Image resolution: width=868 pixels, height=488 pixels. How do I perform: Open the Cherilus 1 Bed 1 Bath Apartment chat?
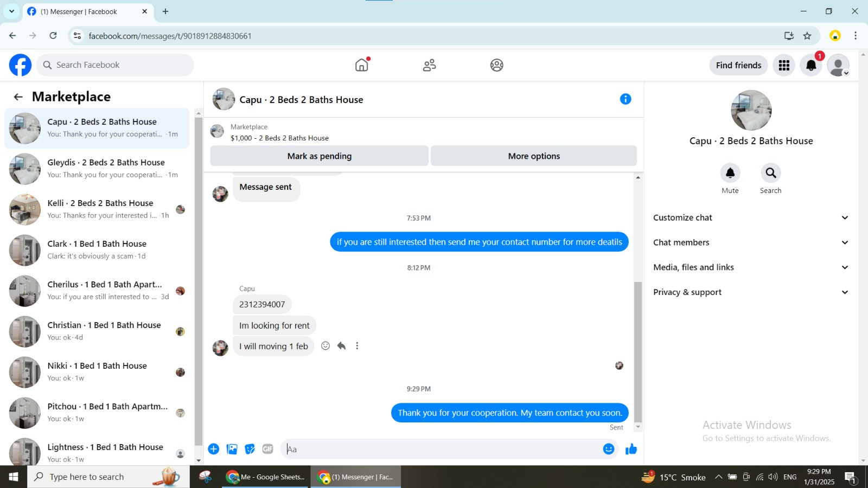click(97, 291)
